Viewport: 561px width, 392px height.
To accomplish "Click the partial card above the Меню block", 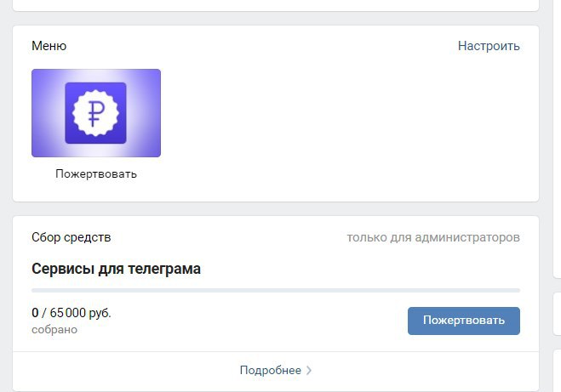I will pyautogui.click(x=276, y=5).
